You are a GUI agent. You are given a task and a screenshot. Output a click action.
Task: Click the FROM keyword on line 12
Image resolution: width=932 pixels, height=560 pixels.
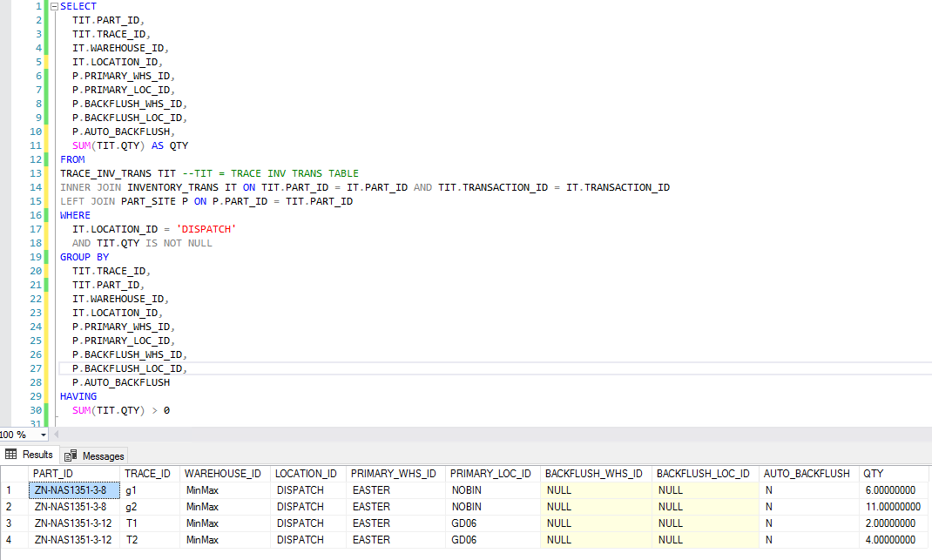click(x=72, y=160)
